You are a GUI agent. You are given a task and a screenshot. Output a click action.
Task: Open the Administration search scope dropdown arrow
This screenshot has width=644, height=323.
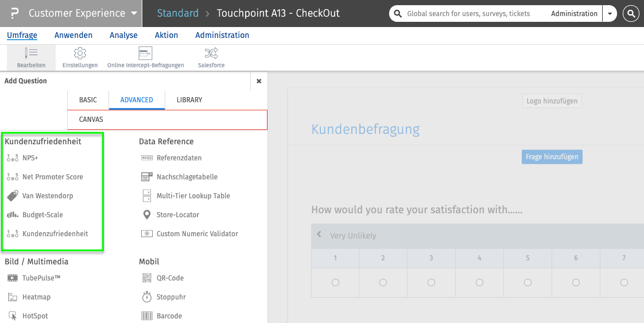coord(610,14)
